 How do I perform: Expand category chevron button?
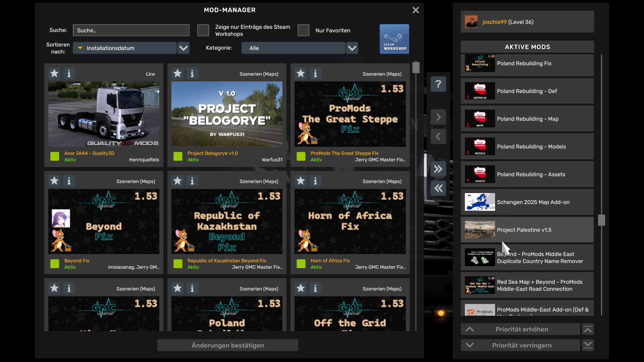click(352, 48)
